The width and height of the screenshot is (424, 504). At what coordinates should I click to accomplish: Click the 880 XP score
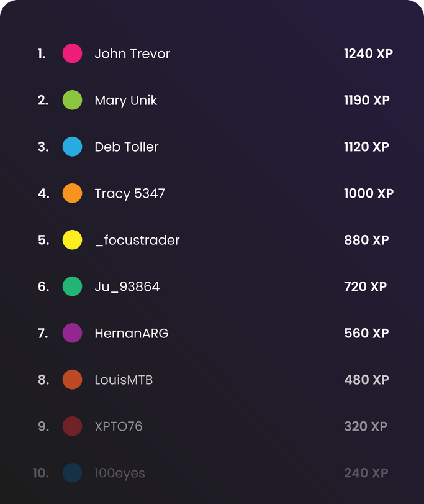[x=366, y=240]
